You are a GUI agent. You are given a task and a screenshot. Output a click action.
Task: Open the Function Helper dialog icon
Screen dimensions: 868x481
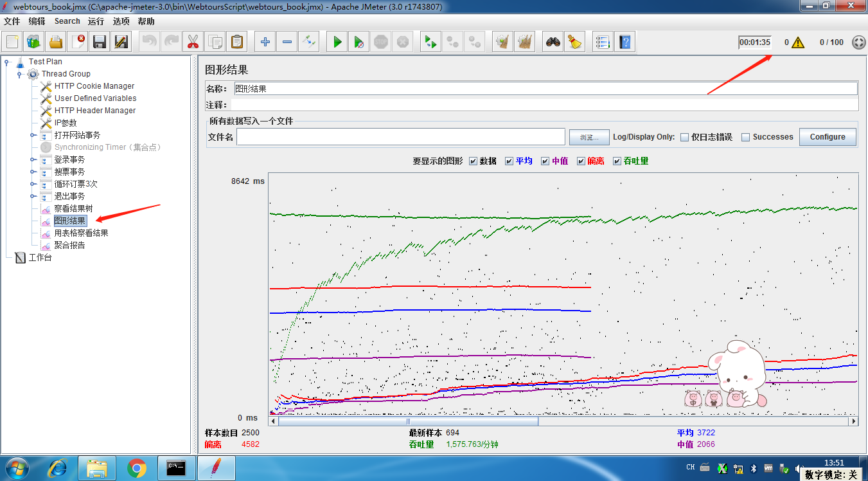(x=603, y=42)
